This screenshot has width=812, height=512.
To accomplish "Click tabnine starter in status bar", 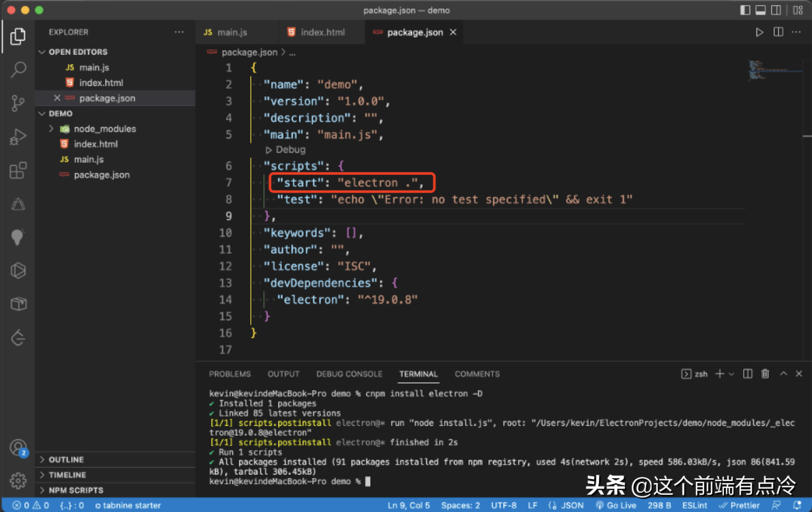I will [x=128, y=505].
